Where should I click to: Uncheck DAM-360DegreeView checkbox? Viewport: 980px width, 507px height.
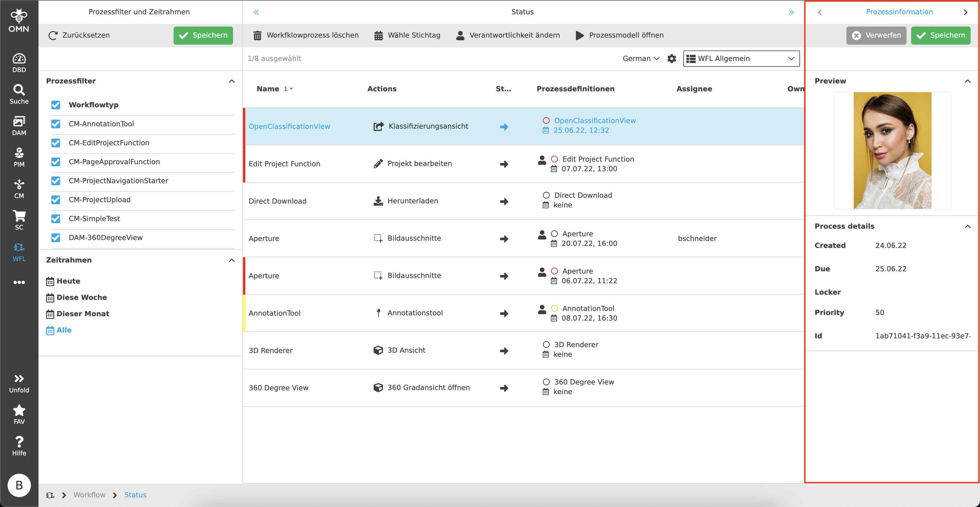56,238
